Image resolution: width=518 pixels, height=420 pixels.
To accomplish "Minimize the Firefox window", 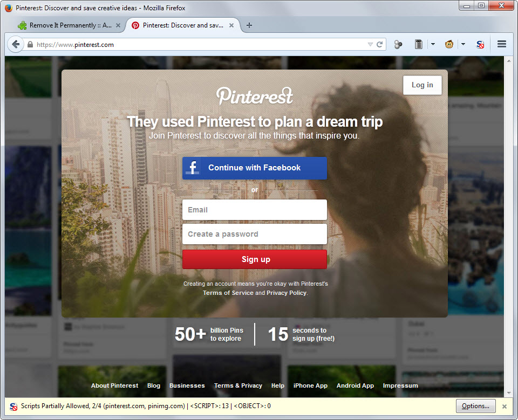I will 466,6.
